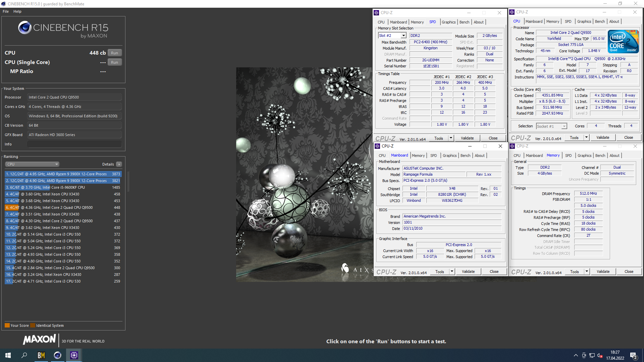Click CPU-Z icon in the SPD window title bar
This screenshot has width=644, height=362.
coord(376,13)
